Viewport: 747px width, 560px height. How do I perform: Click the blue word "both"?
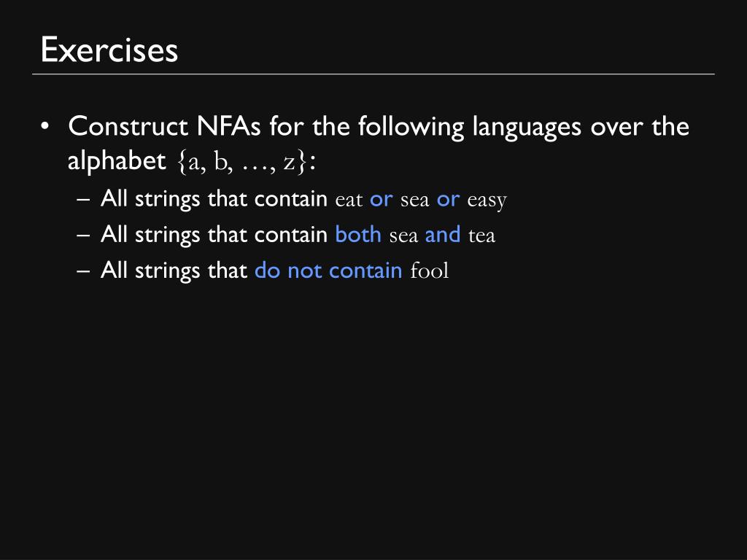tap(358, 234)
